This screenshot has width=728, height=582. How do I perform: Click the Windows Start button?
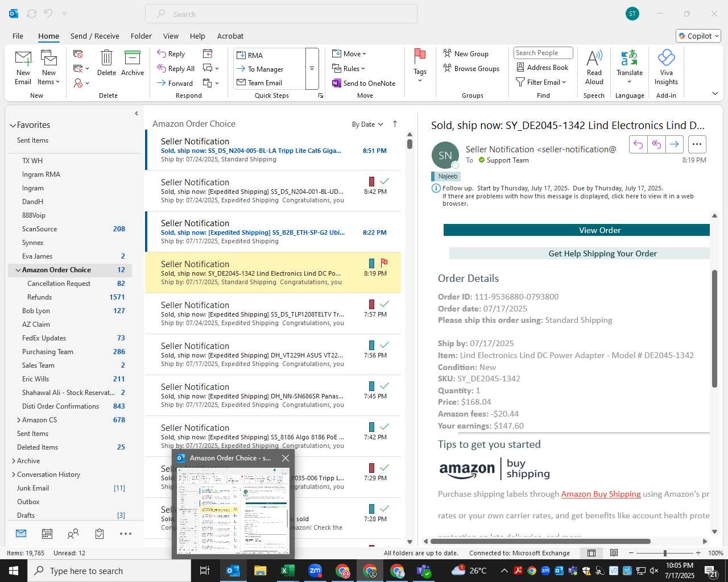pyautogui.click(x=14, y=571)
